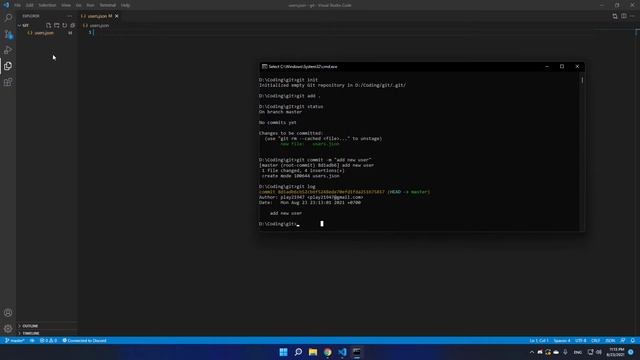Click the git log commit hash line

point(344,192)
